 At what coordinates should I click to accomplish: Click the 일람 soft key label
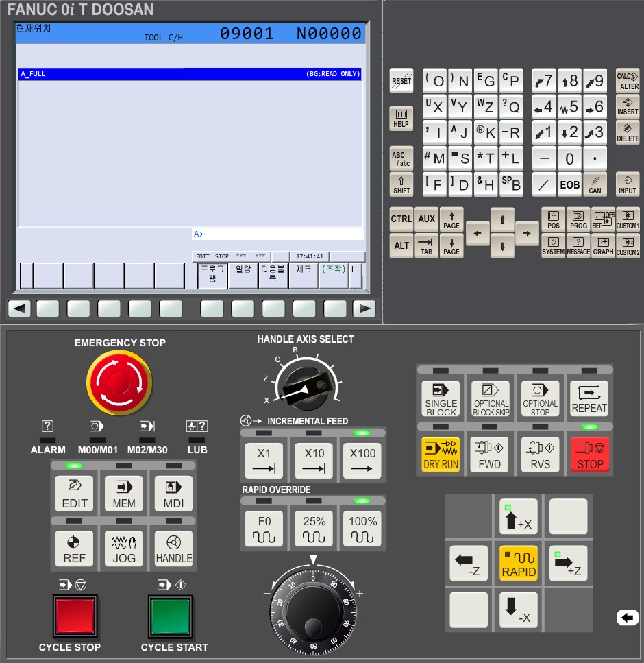tap(243, 275)
